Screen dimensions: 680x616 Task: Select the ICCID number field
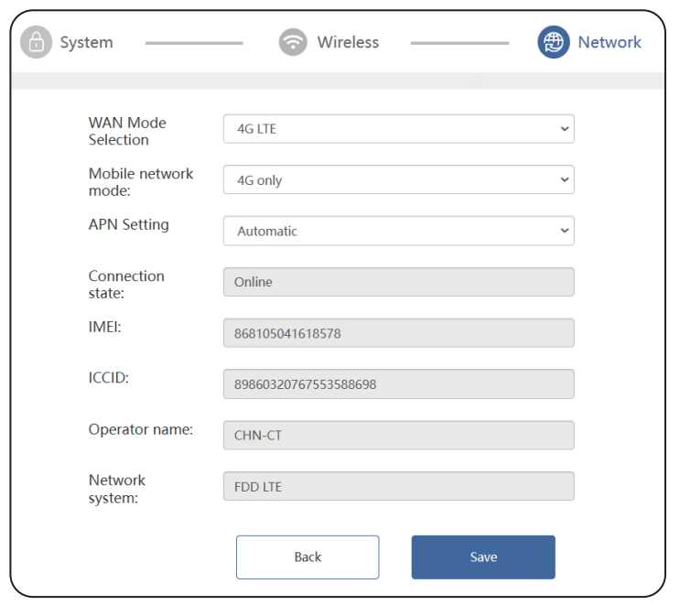pyautogui.click(x=398, y=384)
